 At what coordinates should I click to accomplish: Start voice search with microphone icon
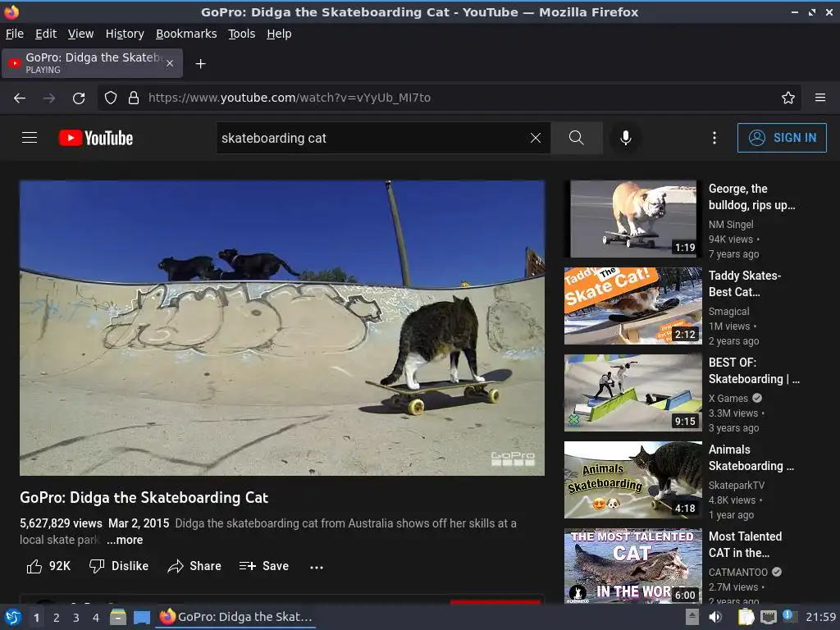625,138
